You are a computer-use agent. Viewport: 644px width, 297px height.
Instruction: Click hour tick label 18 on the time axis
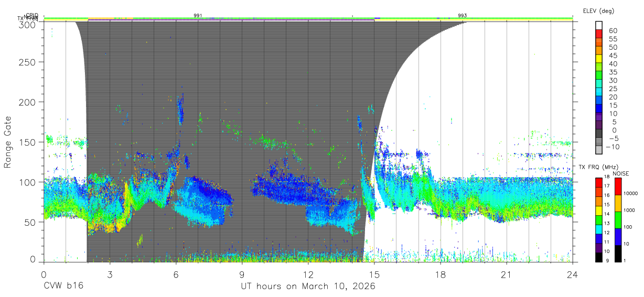coord(441,274)
